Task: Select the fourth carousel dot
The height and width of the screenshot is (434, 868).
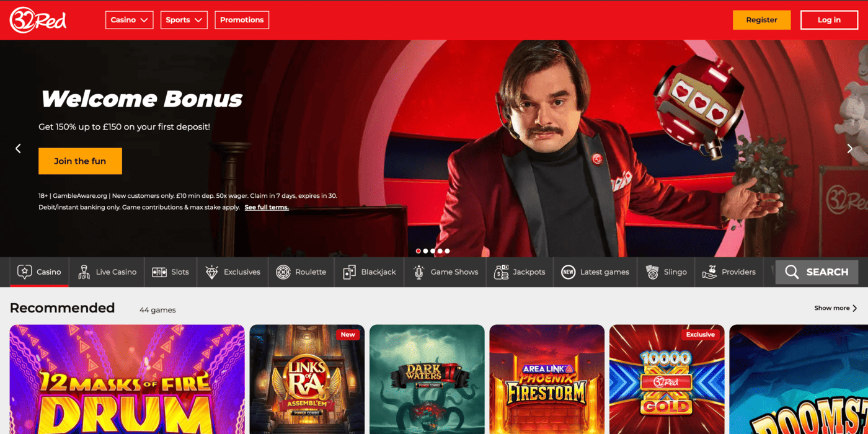Action: [x=440, y=251]
